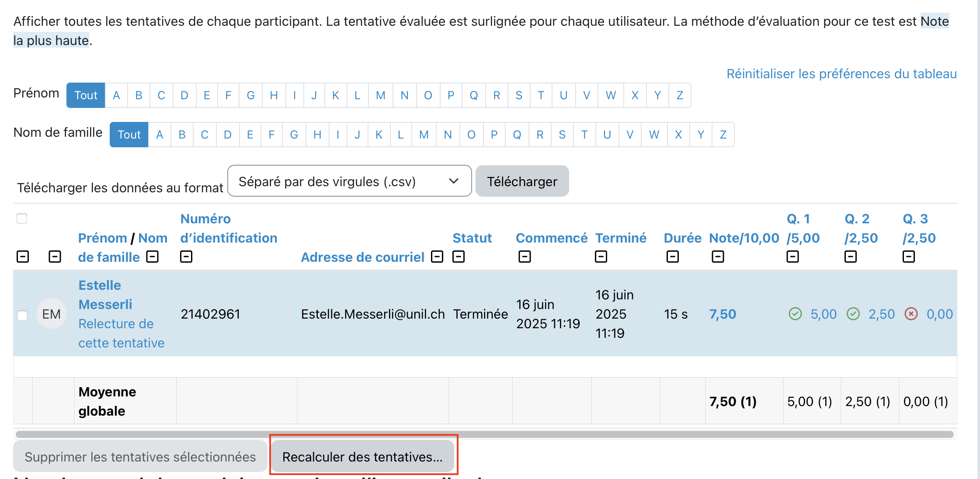The height and width of the screenshot is (479, 980).
Task: Collapse the Q. 2 column
Action: (x=850, y=257)
